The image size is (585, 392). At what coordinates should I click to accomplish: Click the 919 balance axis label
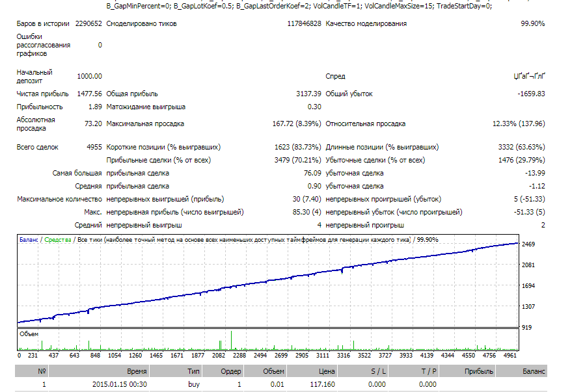(x=526, y=327)
